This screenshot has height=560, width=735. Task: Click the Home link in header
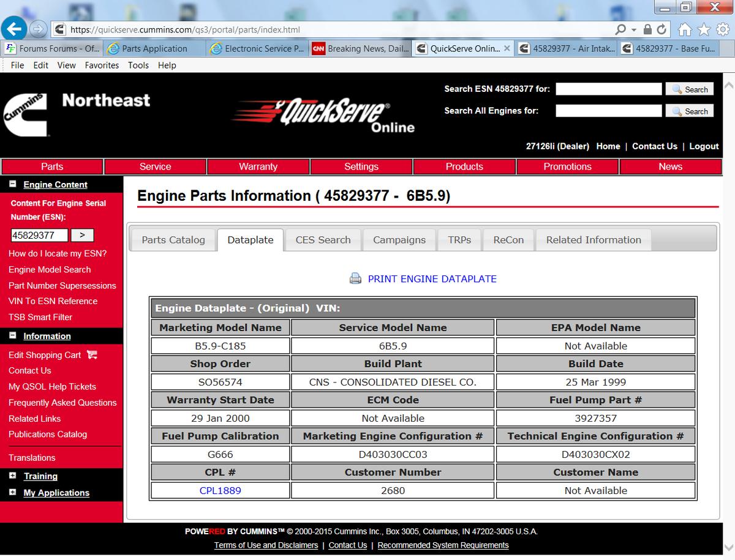608,146
